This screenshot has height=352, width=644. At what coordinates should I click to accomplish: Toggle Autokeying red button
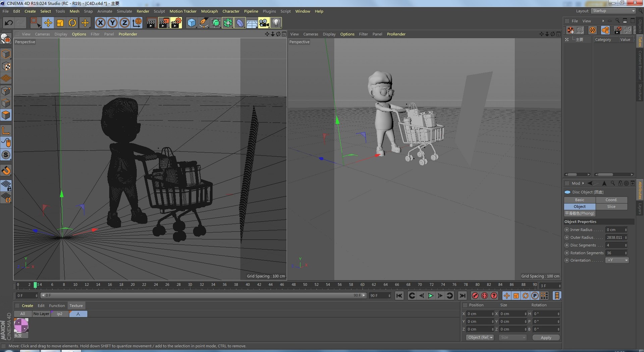(x=484, y=296)
